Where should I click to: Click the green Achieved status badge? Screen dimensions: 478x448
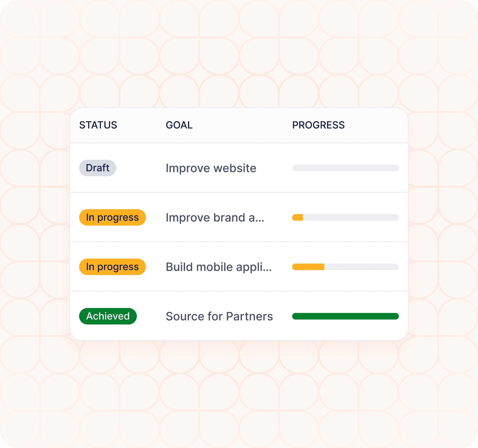tap(108, 316)
